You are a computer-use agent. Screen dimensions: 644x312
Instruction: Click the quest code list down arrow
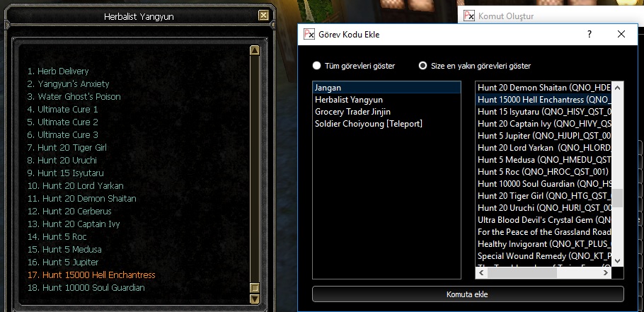617,260
